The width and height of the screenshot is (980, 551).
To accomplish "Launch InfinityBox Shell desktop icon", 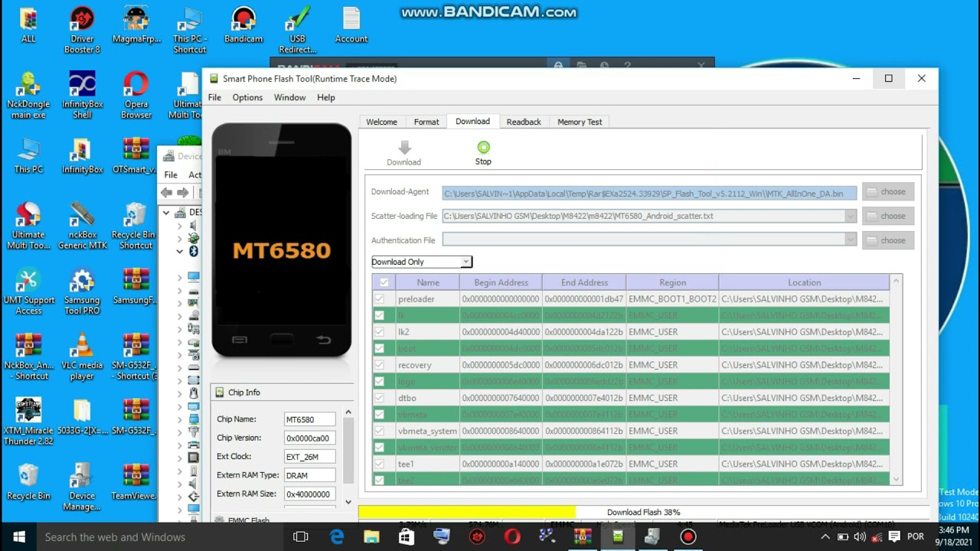I will 82,96.
